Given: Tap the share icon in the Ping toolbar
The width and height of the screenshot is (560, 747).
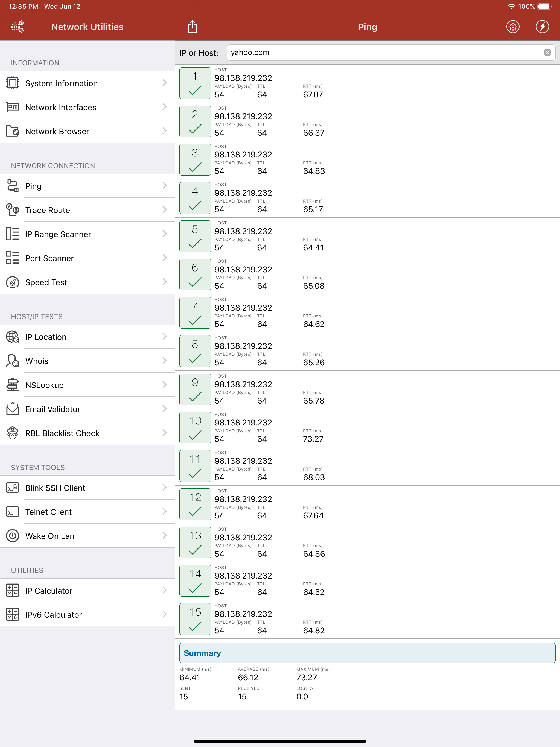Looking at the screenshot, I should tap(192, 27).
